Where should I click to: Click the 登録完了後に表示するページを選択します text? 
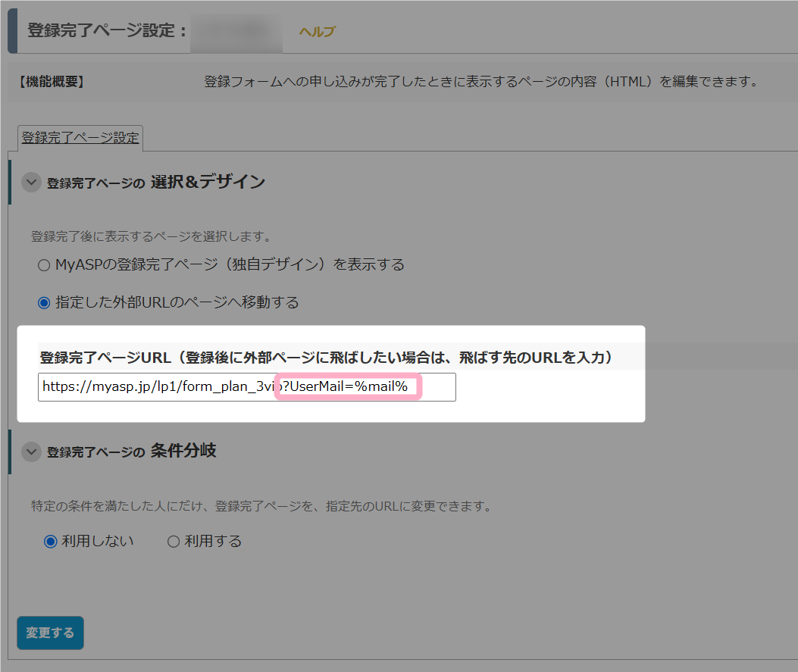(153, 236)
